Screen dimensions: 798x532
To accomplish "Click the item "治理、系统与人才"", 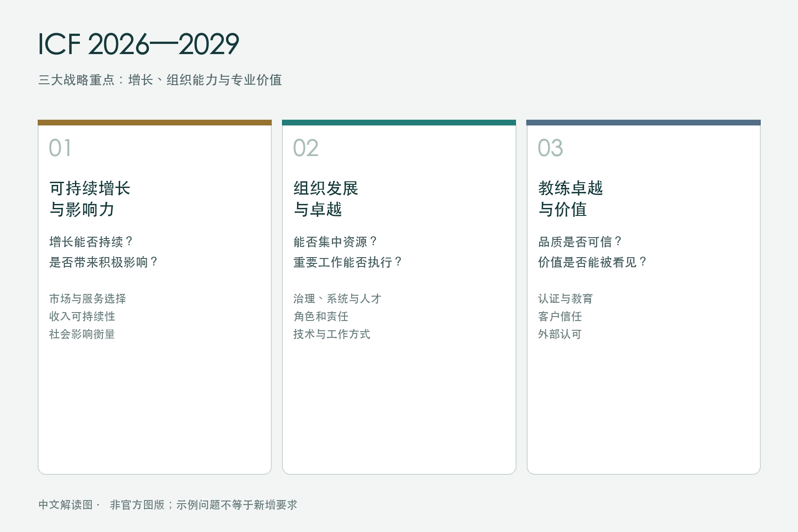I will pos(337,299).
